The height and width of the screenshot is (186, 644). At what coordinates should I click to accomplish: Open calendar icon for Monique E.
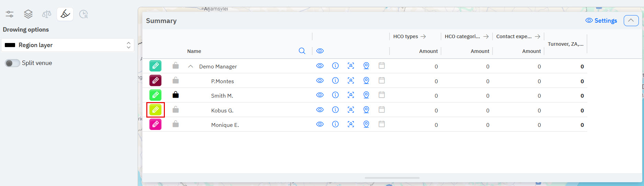click(382, 124)
